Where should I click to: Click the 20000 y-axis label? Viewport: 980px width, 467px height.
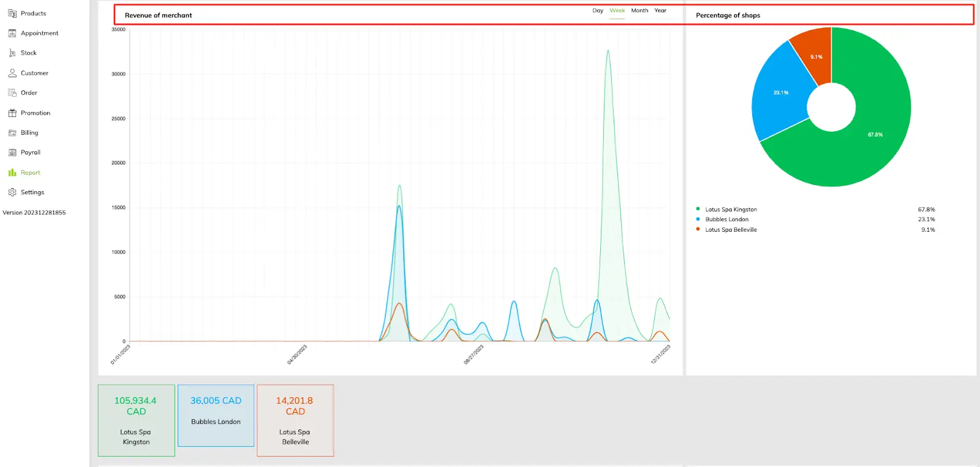pyautogui.click(x=118, y=163)
